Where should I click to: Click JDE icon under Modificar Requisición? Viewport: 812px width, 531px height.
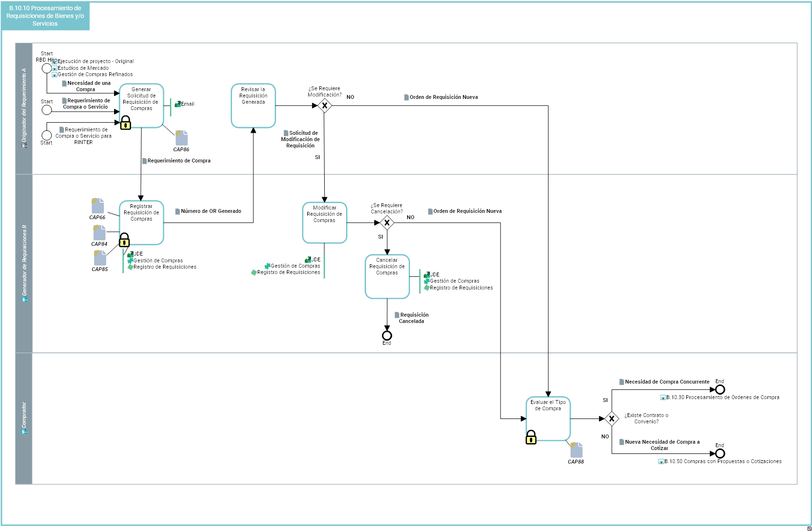tap(308, 259)
